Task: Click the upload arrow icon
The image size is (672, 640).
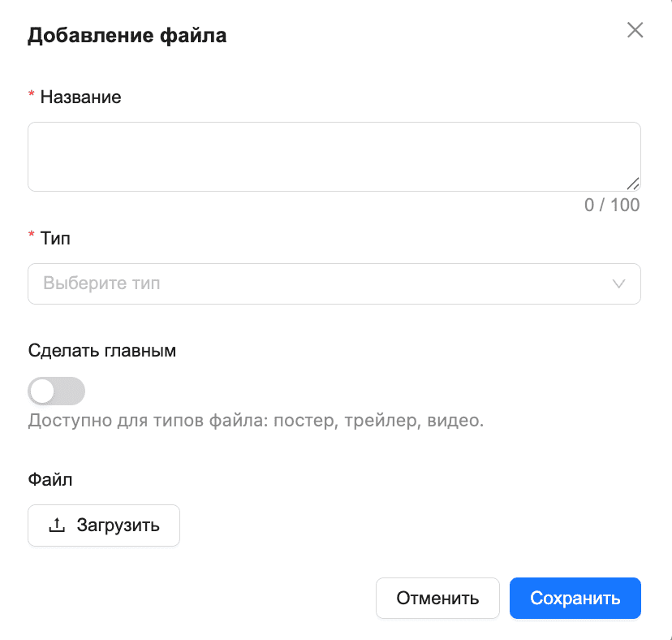Action: [x=57, y=525]
